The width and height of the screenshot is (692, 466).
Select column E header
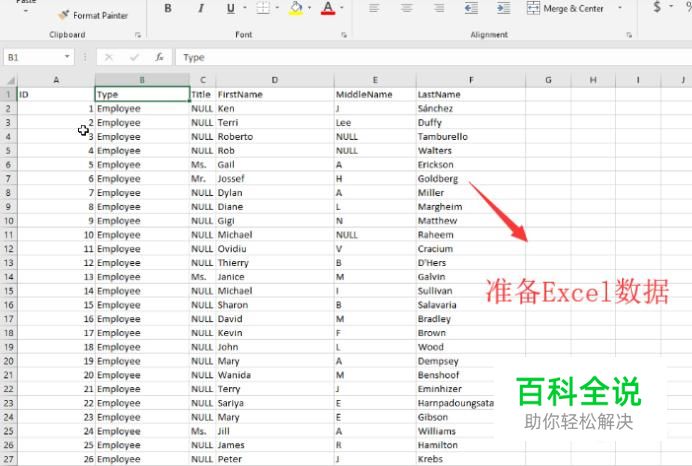coord(375,80)
